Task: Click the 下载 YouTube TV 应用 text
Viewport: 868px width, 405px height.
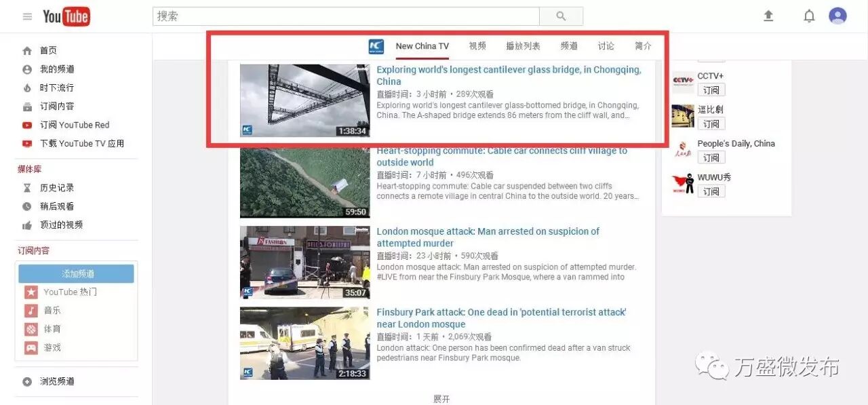Action: [82, 143]
